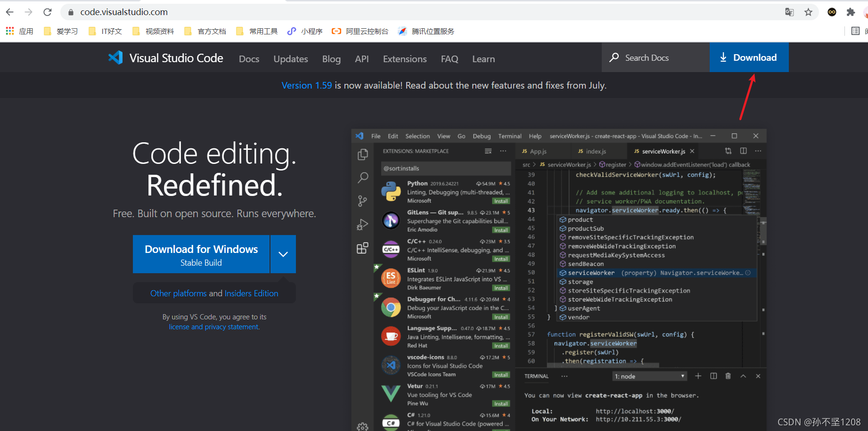Add a new terminal with plus icon

click(x=698, y=376)
